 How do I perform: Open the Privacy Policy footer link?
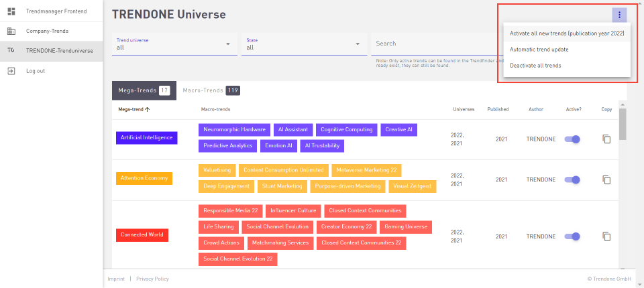pos(152,279)
